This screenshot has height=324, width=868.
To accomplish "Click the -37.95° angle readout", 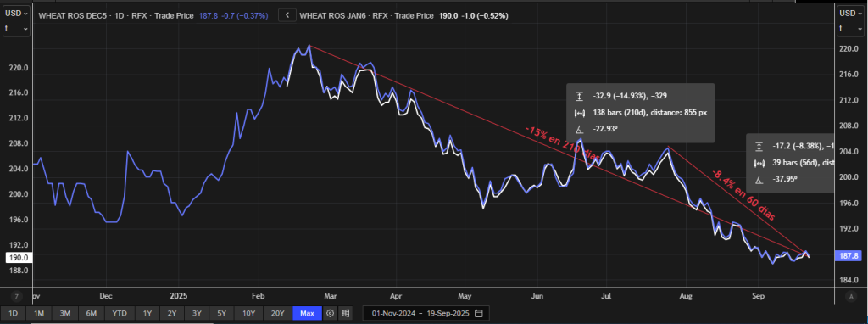I will 784,180.
